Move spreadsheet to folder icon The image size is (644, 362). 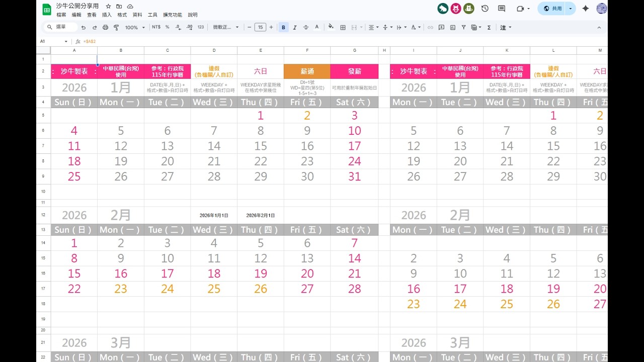click(x=119, y=6)
